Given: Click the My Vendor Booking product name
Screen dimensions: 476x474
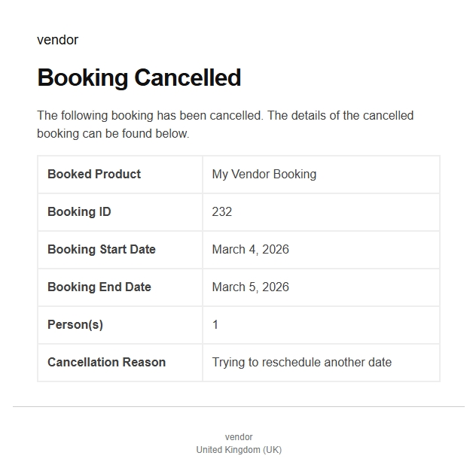Looking at the screenshot, I should click(x=264, y=174).
